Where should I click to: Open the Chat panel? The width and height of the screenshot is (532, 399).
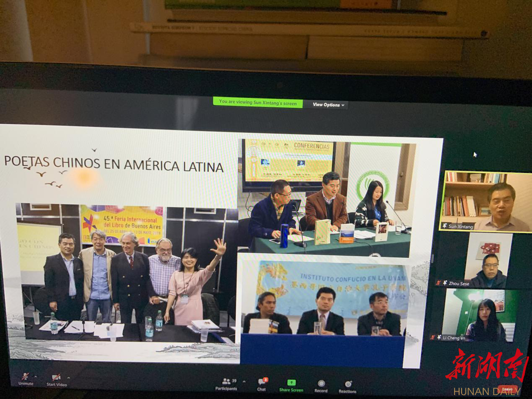262,384
